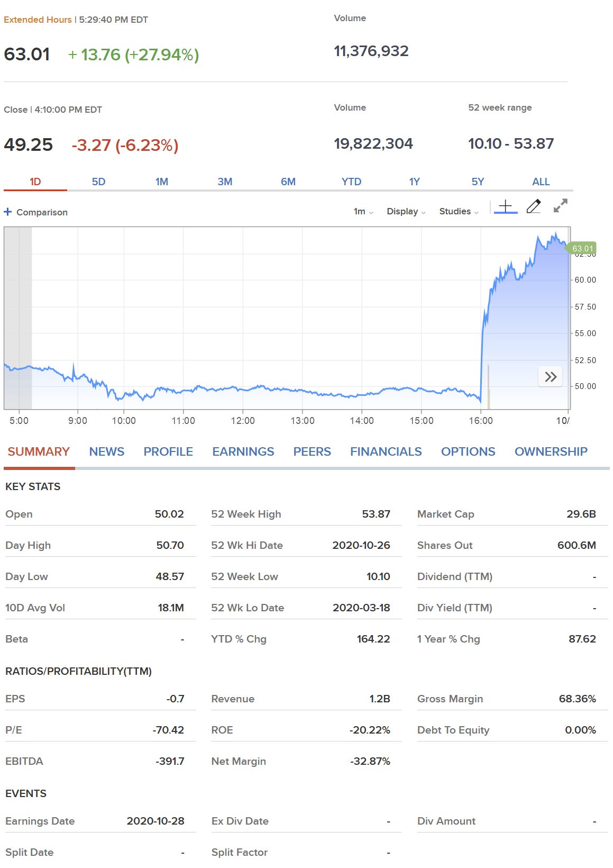
Task: Click the 63.01 price marker on chart
Action: 582,249
